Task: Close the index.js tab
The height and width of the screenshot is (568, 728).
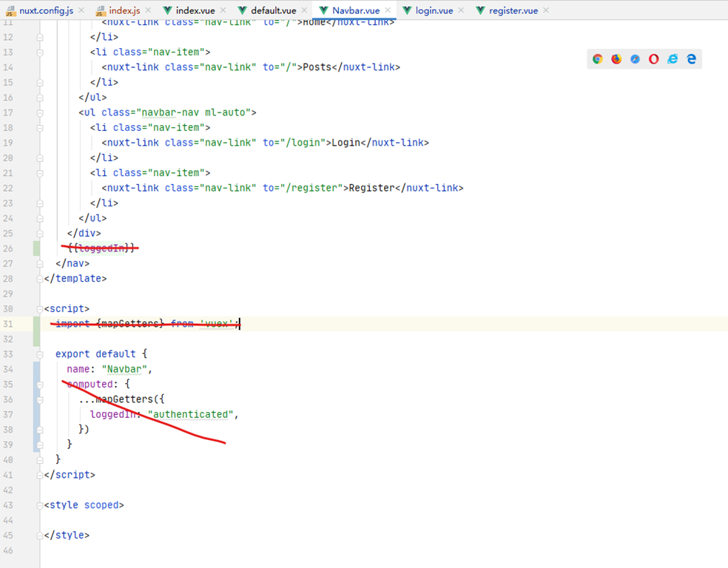Action: pos(148,10)
